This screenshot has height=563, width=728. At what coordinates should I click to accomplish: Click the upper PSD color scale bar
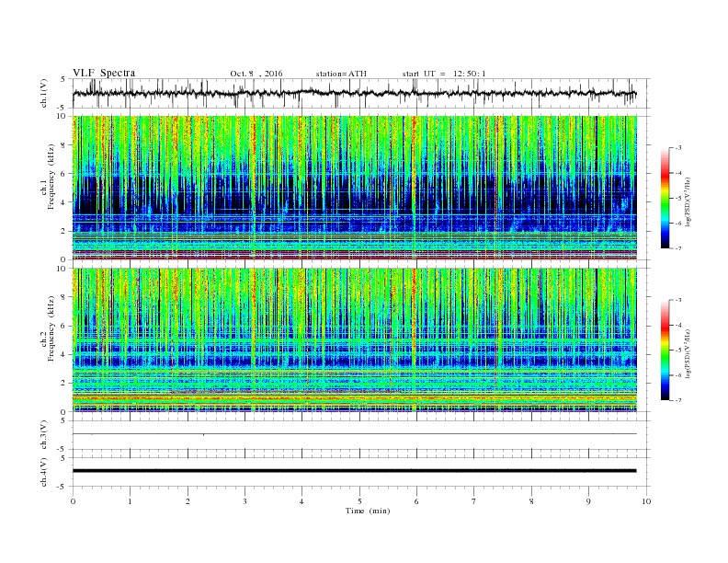point(665,198)
